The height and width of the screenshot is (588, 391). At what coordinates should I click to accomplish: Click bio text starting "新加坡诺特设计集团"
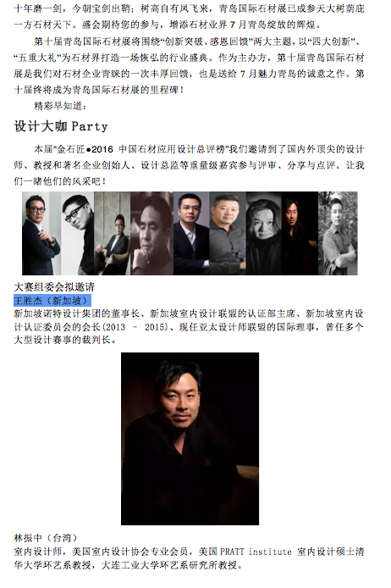(x=189, y=327)
